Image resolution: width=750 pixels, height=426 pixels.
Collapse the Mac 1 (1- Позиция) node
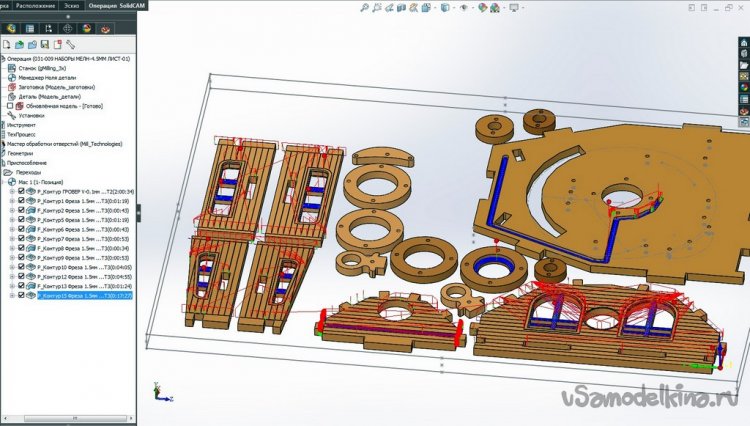click(5, 182)
